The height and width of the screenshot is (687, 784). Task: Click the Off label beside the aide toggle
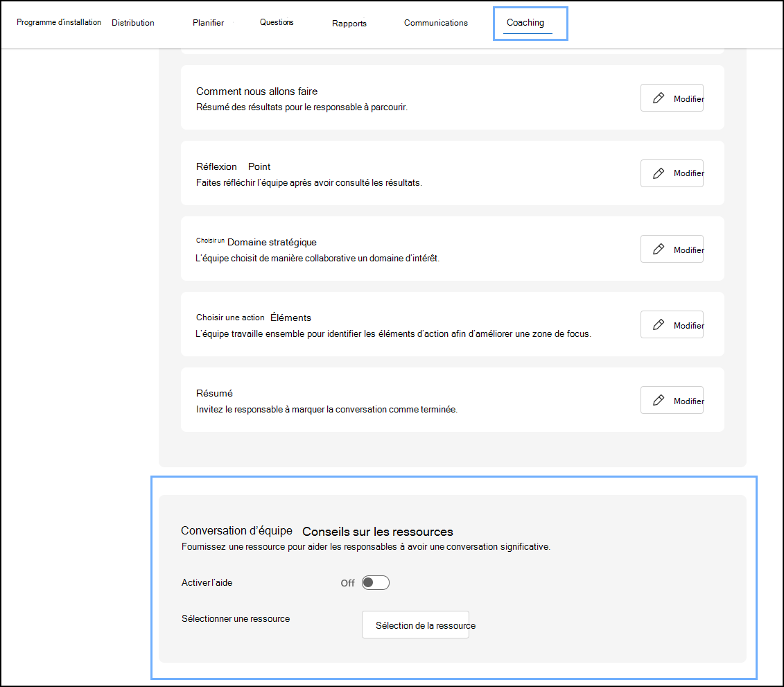coord(347,583)
